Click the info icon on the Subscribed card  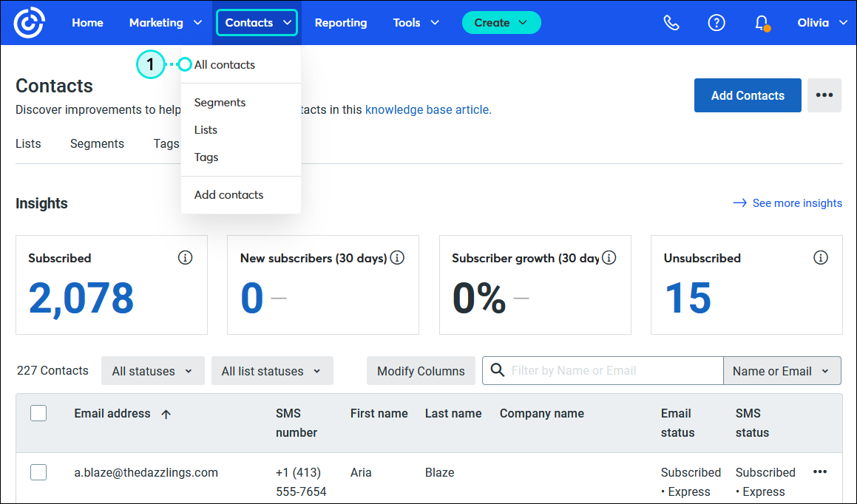[186, 258]
